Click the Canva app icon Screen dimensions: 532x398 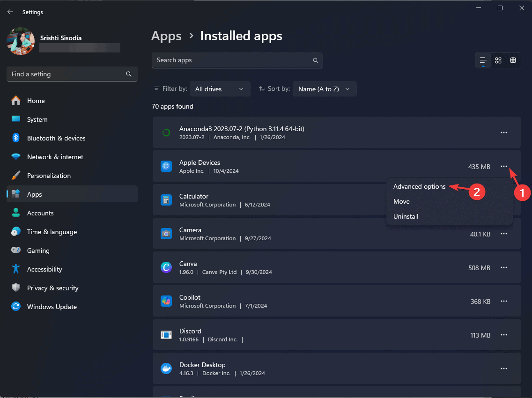pos(166,267)
